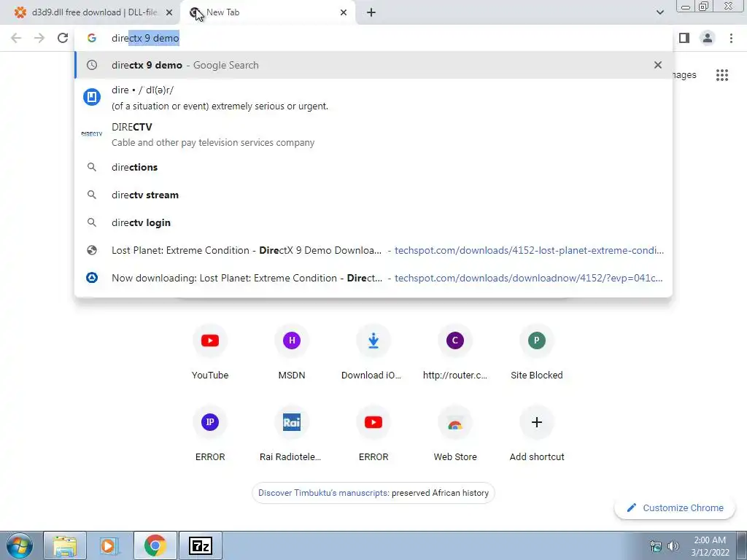Open the Download iO... shortcut

pos(373,351)
